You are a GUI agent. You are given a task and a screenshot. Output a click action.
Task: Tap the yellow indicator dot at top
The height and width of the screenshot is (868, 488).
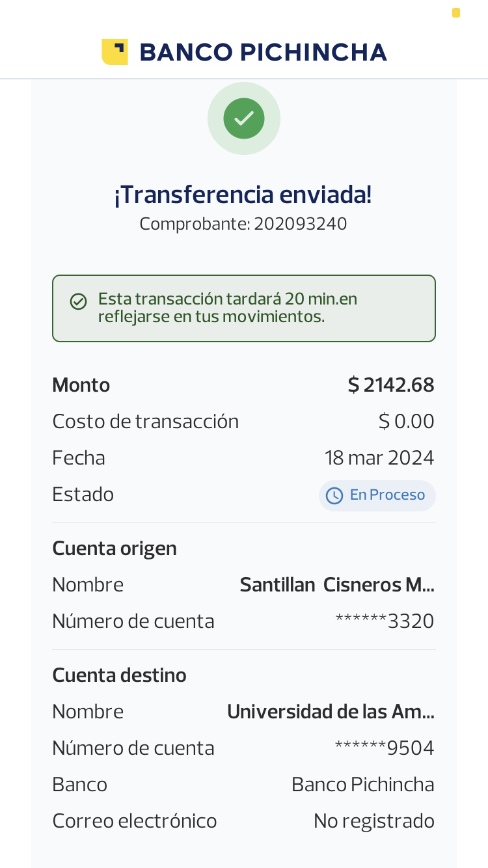point(456,13)
